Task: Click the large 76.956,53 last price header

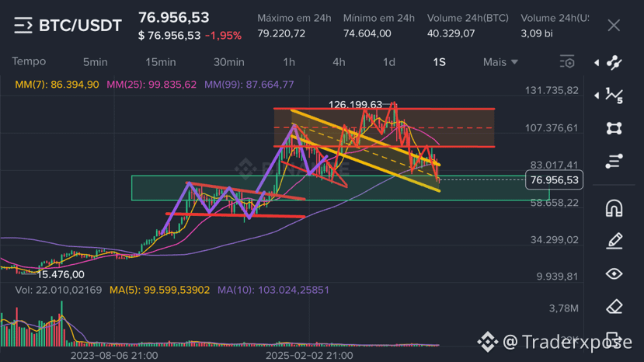Action: (174, 17)
